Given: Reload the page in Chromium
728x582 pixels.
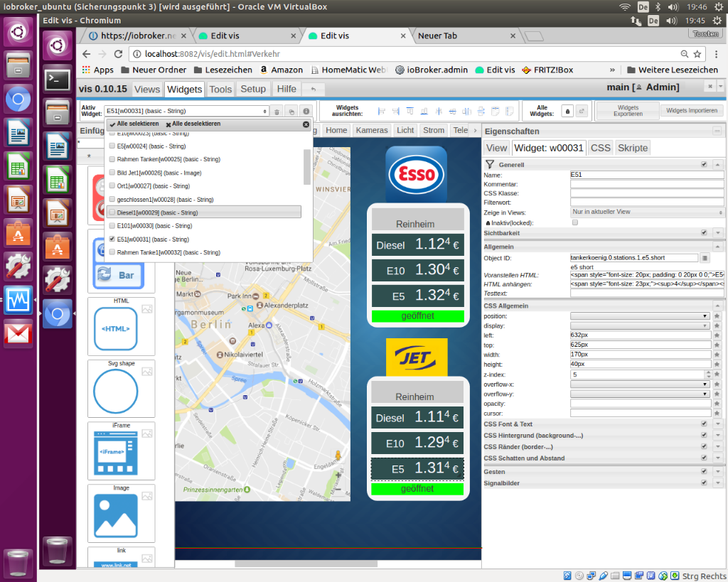Looking at the screenshot, I should (118, 54).
